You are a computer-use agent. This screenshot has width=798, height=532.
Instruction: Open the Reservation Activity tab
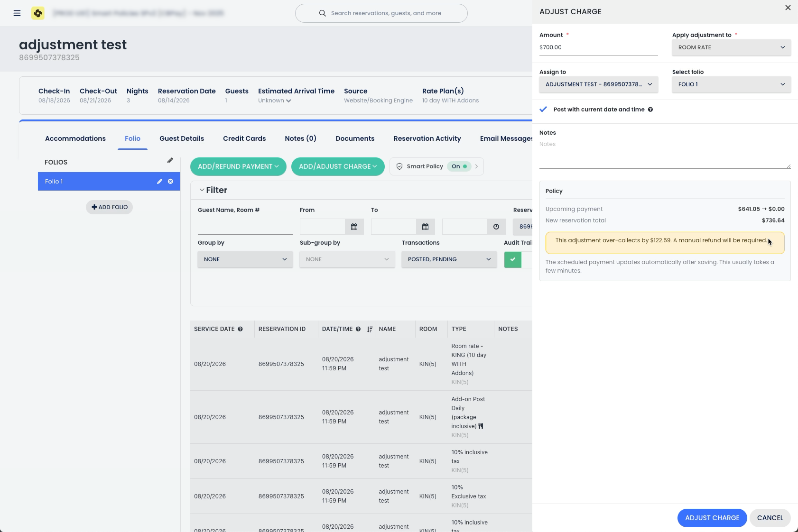tap(427, 138)
